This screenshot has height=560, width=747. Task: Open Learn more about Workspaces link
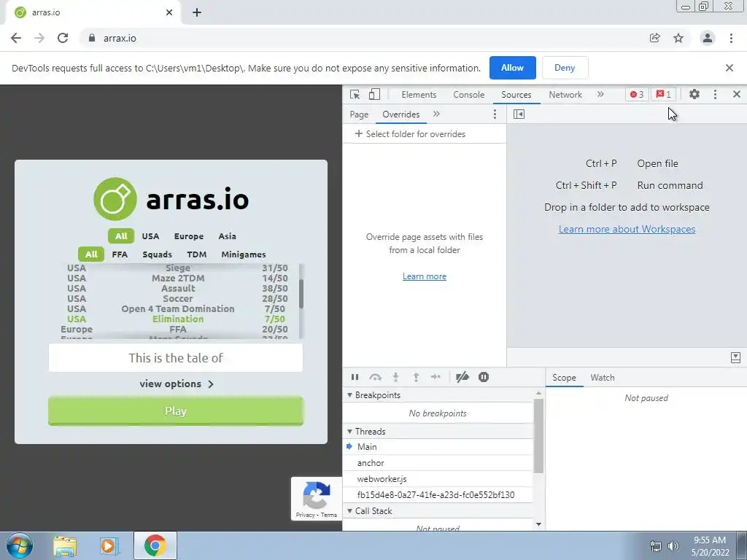pos(627,229)
